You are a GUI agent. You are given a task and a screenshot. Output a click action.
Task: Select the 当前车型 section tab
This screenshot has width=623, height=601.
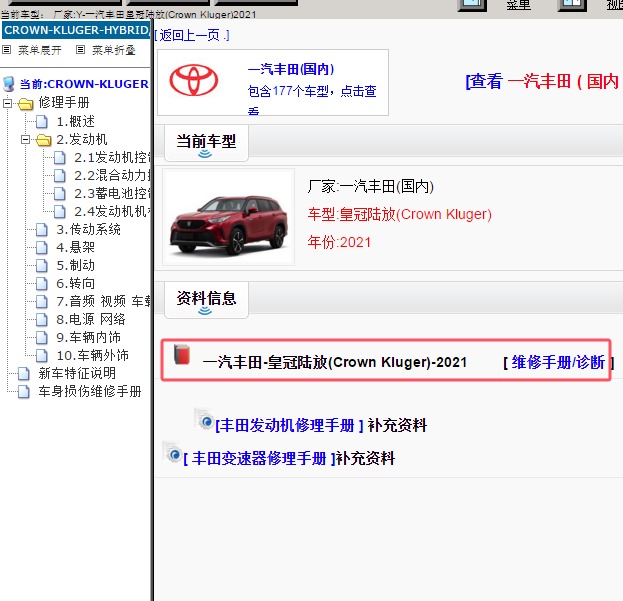coord(206,143)
